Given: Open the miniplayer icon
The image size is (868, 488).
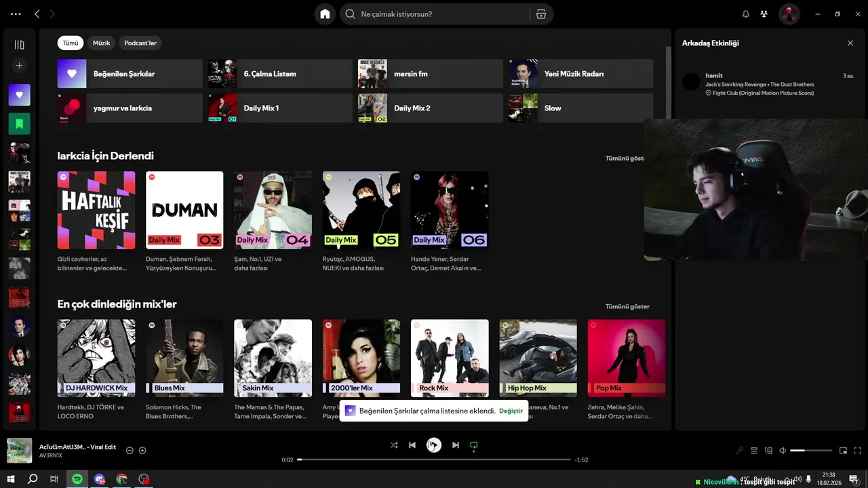Looking at the screenshot, I should pyautogui.click(x=844, y=451).
